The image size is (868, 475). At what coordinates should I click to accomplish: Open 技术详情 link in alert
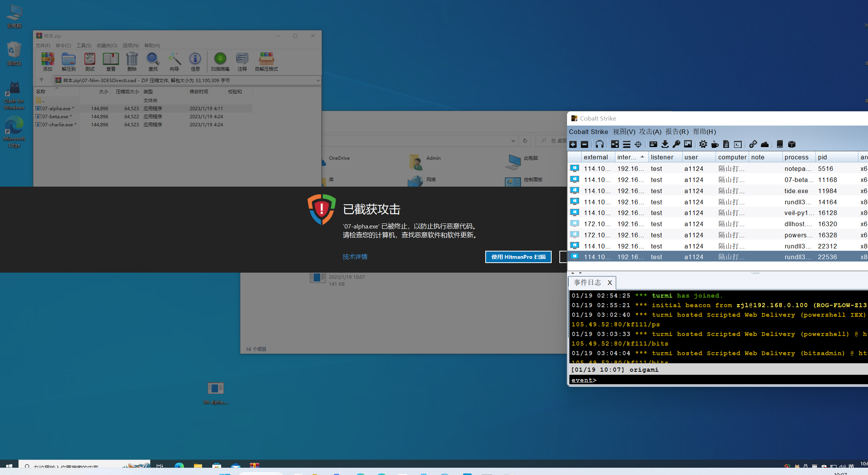click(x=355, y=257)
